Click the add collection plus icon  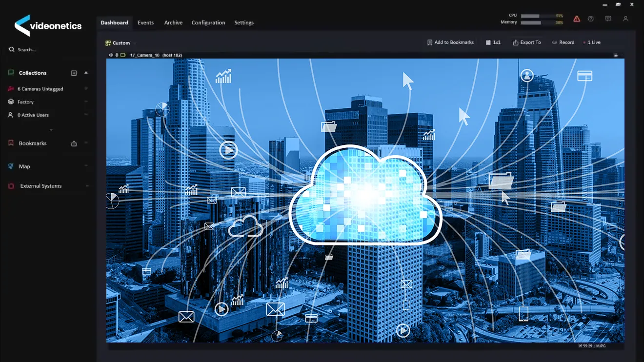coord(74,73)
